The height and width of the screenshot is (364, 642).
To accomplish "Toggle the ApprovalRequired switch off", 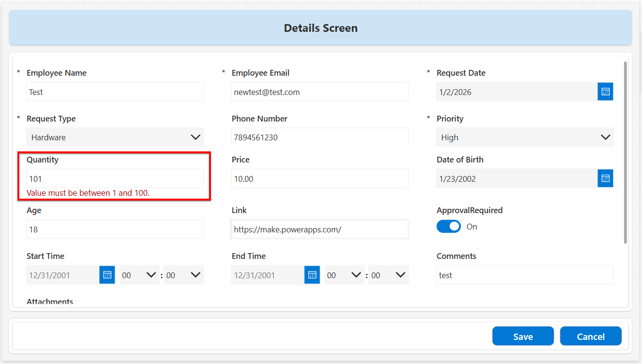I will pyautogui.click(x=448, y=227).
